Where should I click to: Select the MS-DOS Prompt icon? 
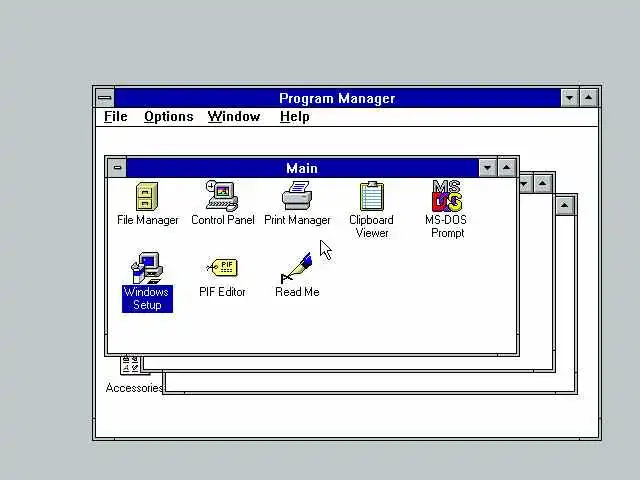pos(447,196)
